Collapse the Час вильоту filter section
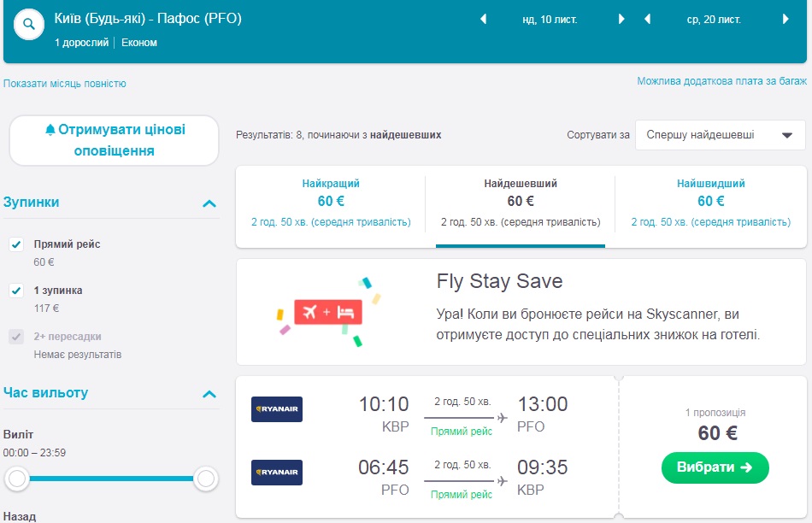This screenshot has height=523, width=812. pos(209,394)
